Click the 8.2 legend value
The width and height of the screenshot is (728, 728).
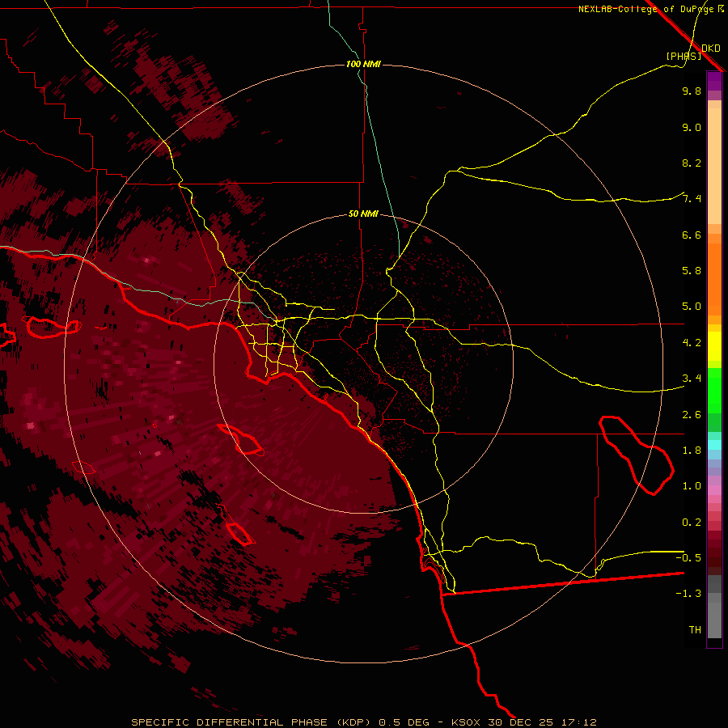coord(692,163)
